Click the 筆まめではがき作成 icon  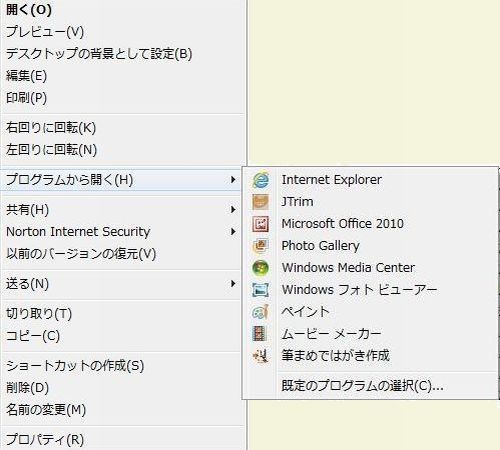(x=260, y=356)
